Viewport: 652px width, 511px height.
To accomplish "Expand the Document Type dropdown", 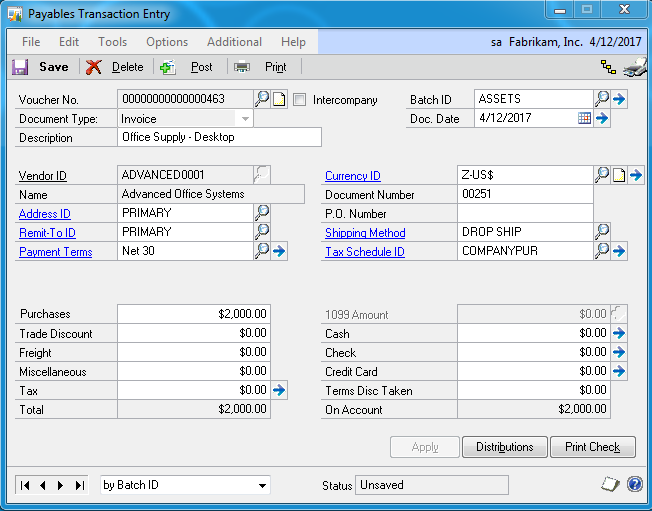I will coord(245,118).
